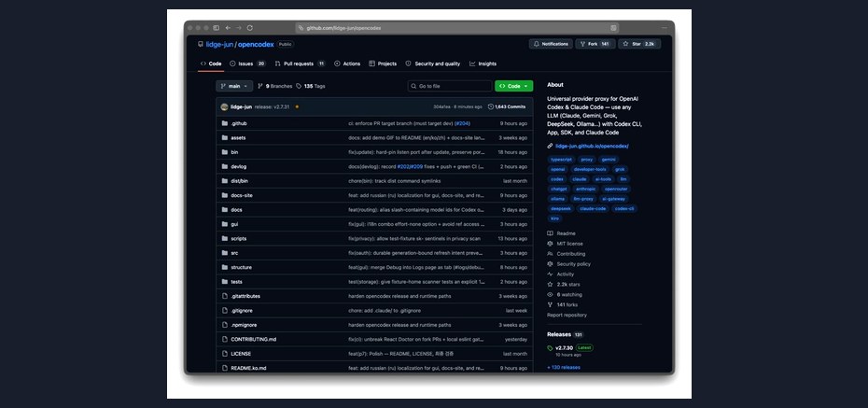Click the folder icon next to structure
The height and width of the screenshot is (408, 868).
tap(225, 267)
